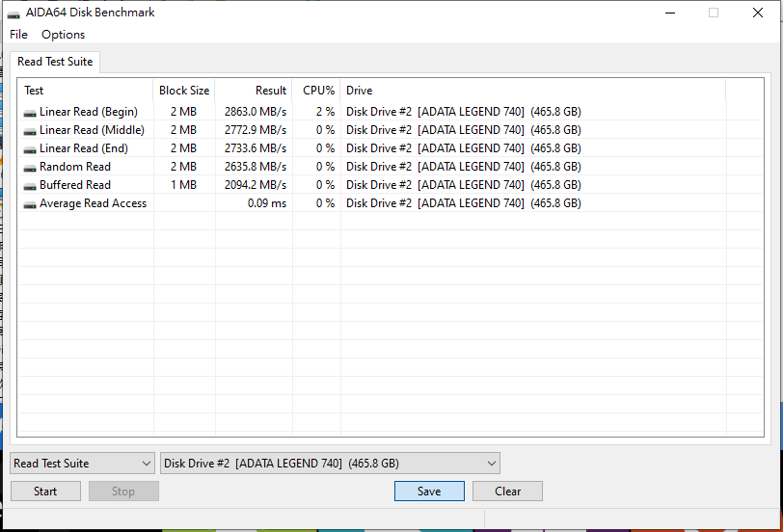
Task: Click the drive icon beside Random Read
Action: point(30,169)
